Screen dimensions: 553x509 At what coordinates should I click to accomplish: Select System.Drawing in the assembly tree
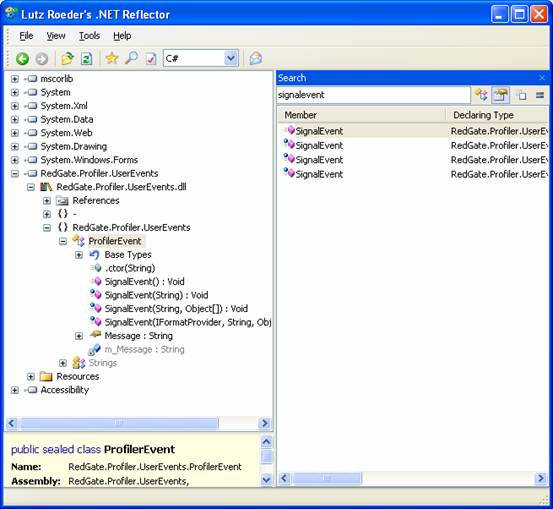coord(74,146)
